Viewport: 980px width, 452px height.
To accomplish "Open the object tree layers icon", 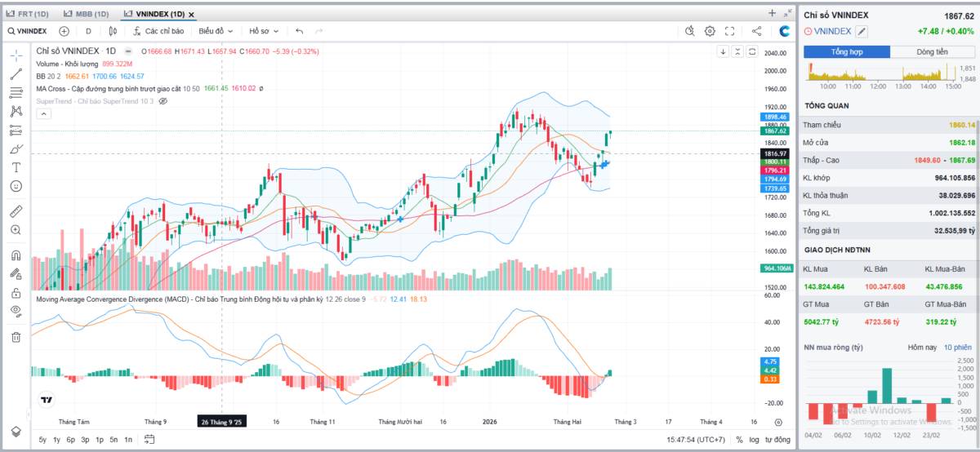I will [16, 431].
